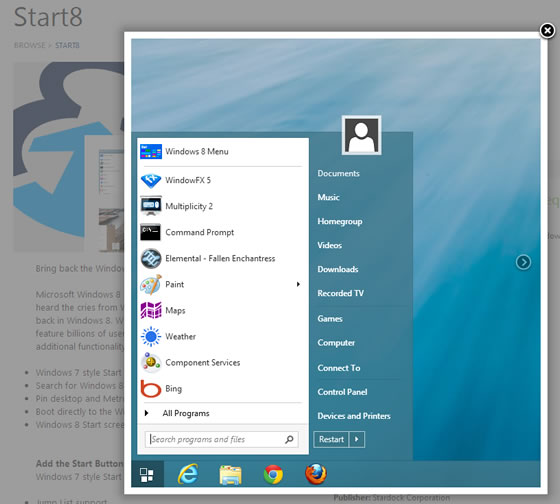Click the Command Prompt label
The image size is (560, 504).
(199, 233)
